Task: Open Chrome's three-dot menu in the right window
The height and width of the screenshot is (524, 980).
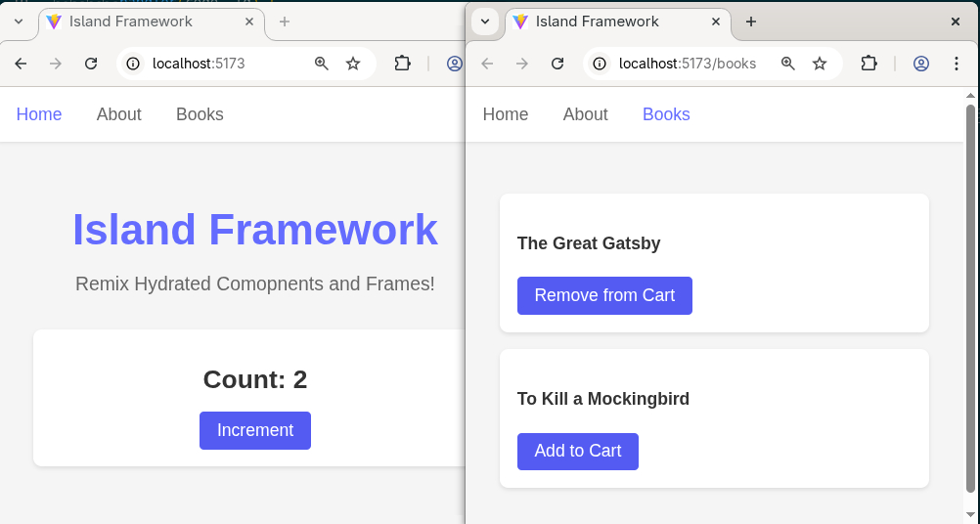Action: [x=957, y=64]
